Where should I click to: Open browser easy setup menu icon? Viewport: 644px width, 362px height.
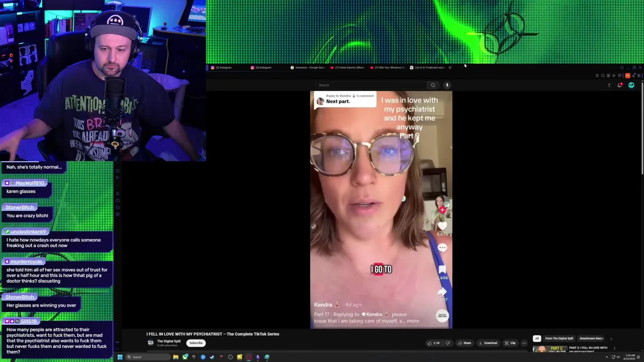(x=639, y=75)
